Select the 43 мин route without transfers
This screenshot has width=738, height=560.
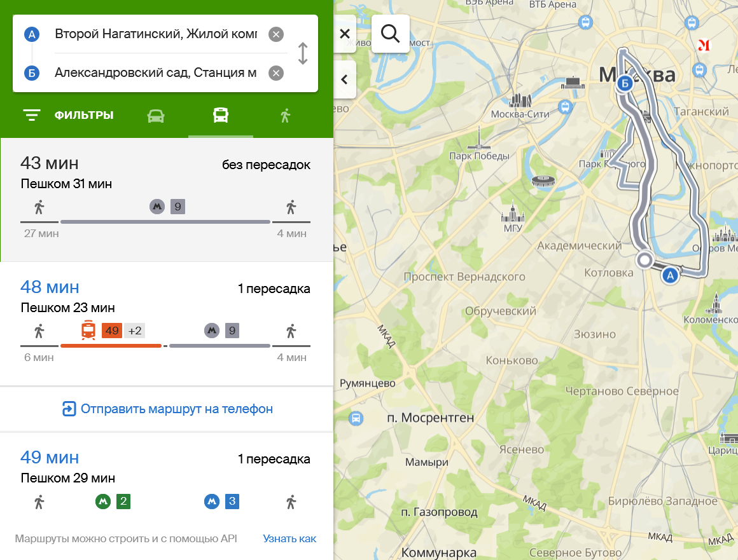(x=165, y=200)
